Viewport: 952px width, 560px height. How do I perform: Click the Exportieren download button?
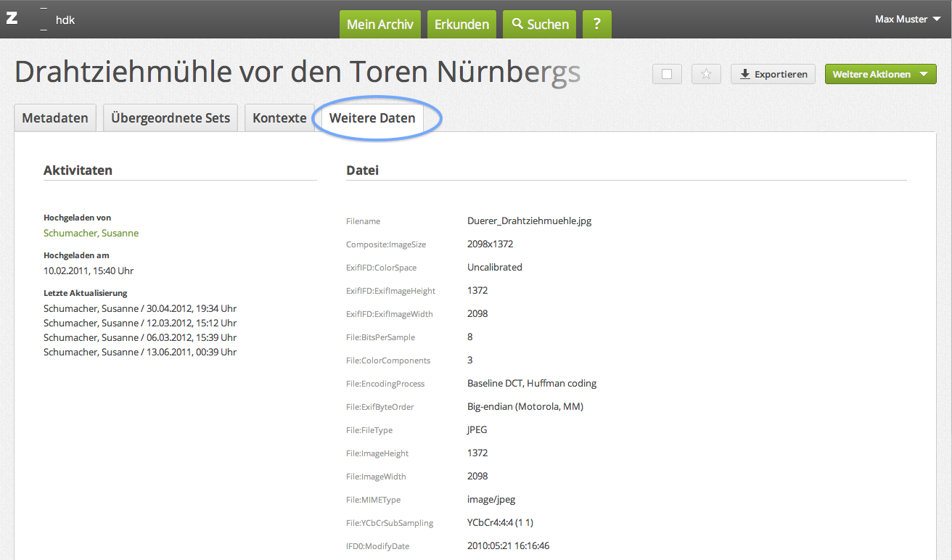pyautogui.click(x=773, y=74)
